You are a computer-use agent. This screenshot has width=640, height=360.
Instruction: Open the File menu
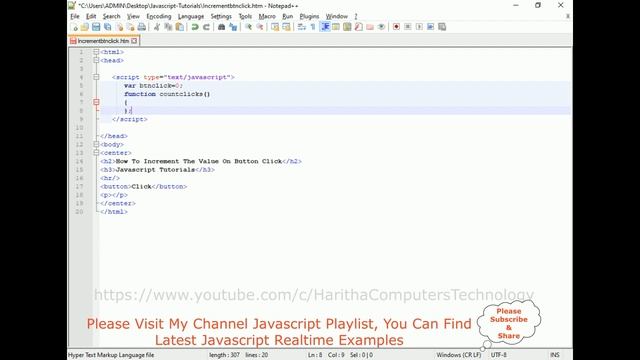tap(75, 16)
